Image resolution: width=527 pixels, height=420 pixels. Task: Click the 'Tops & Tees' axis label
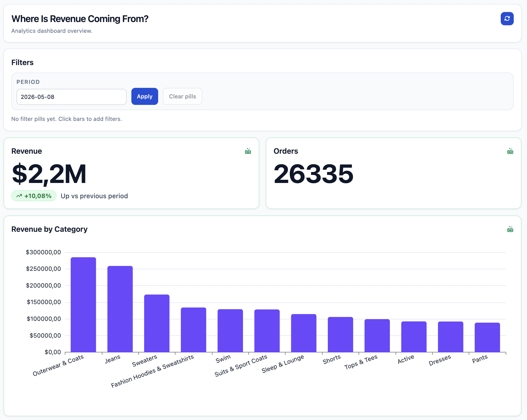click(x=361, y=362)
